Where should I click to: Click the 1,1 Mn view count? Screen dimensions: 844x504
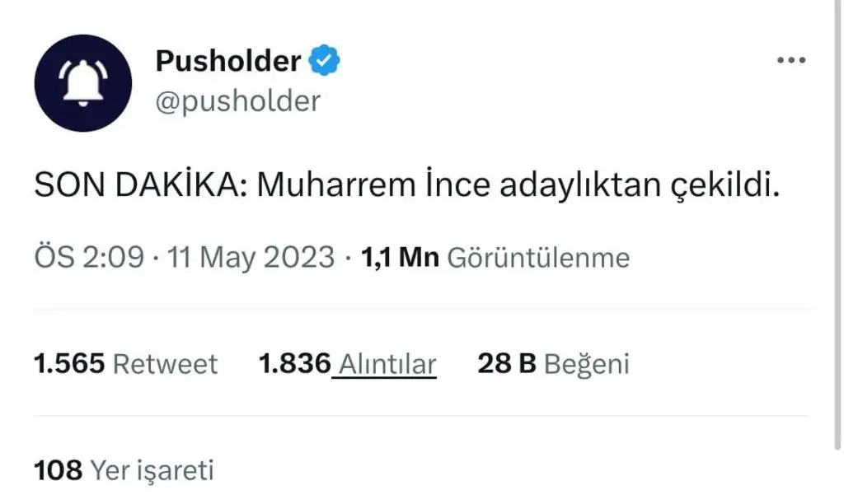(x=401, y=258)
